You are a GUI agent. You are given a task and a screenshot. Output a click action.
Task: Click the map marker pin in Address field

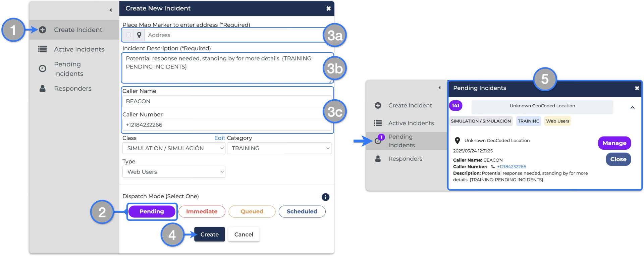tap(139, 35)
